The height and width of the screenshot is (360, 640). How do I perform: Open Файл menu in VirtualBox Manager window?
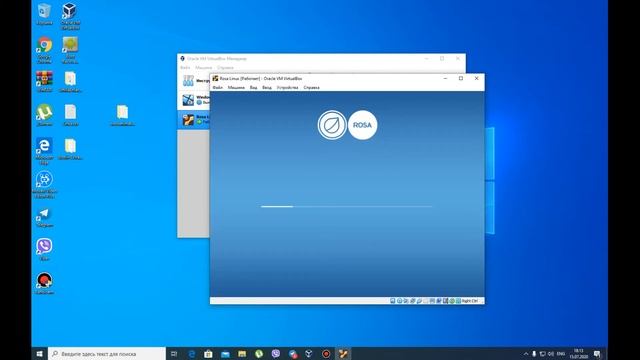click(185, 67)
